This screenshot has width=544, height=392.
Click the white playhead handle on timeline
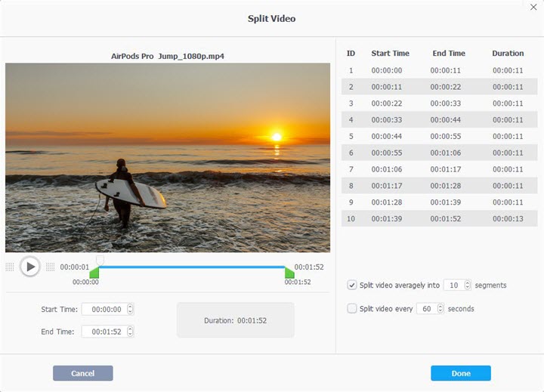100,261
